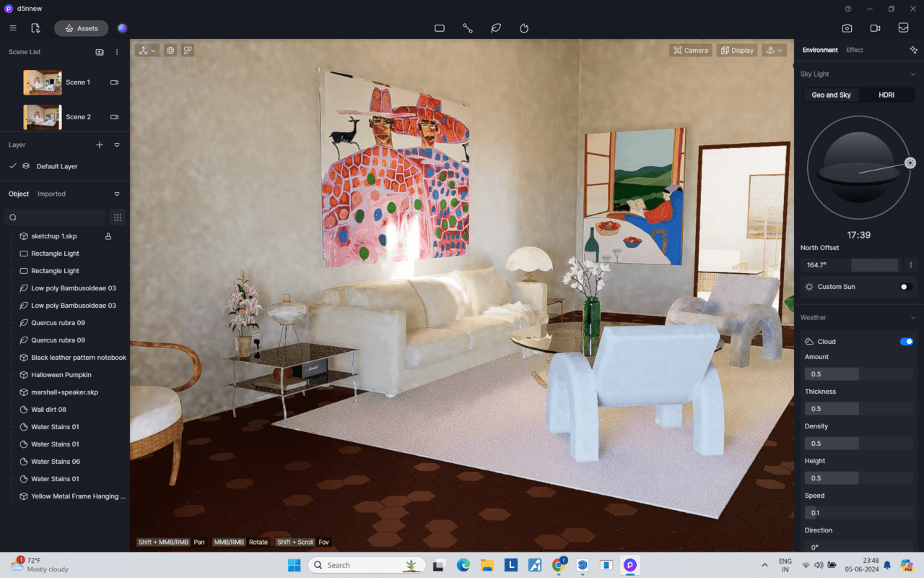Open the move gizmo dropdown arrow
Viewport: 924px width, 578px height.
click(153, 50)
